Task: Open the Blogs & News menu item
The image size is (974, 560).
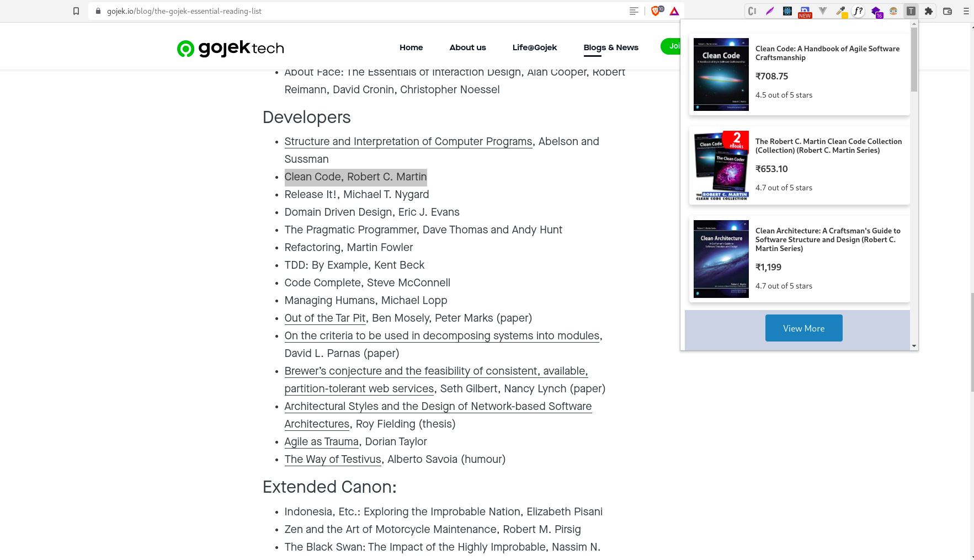Action: (x=611, y=47)
